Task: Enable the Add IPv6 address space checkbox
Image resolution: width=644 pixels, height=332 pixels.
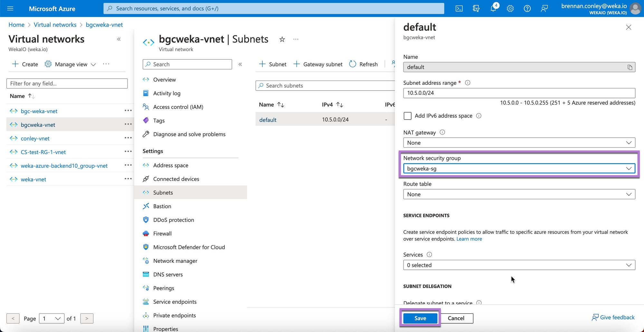Action: click(x=408, y=116)
